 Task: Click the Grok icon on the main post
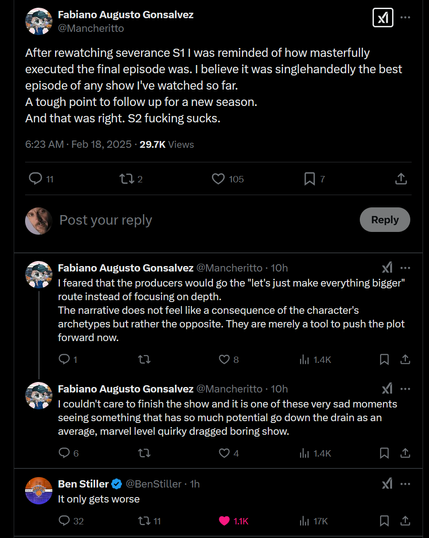383,17
